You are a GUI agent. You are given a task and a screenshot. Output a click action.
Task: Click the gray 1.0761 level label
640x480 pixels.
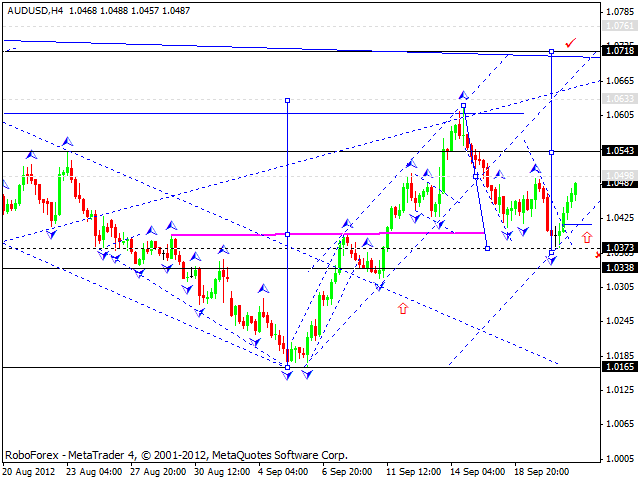620,26
